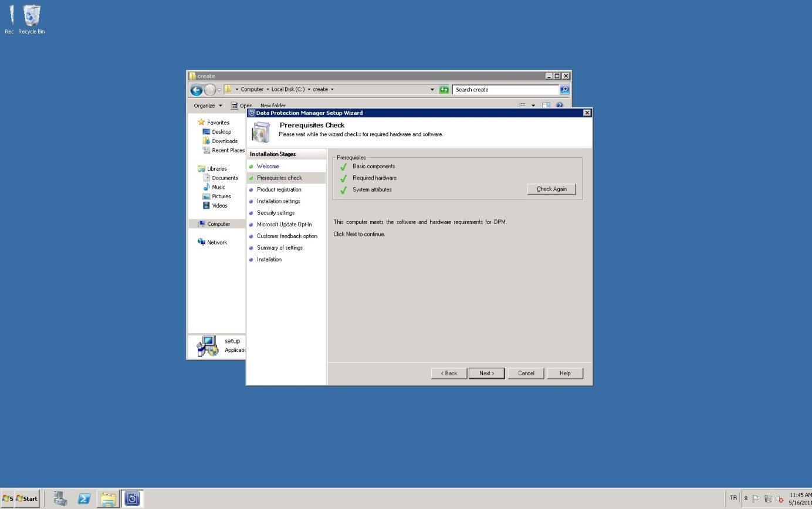Minimize the create Explorer window
812x509 pixels.
click(x=549, y=76)
